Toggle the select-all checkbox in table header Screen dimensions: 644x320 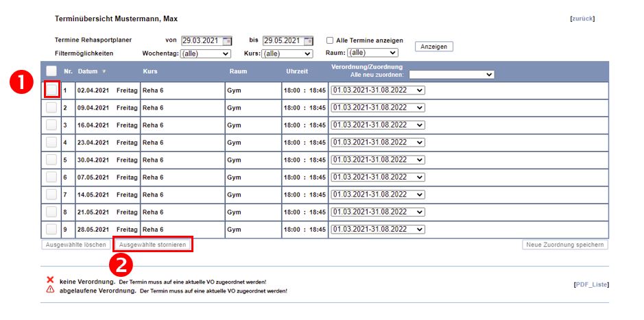click(51, 71)
